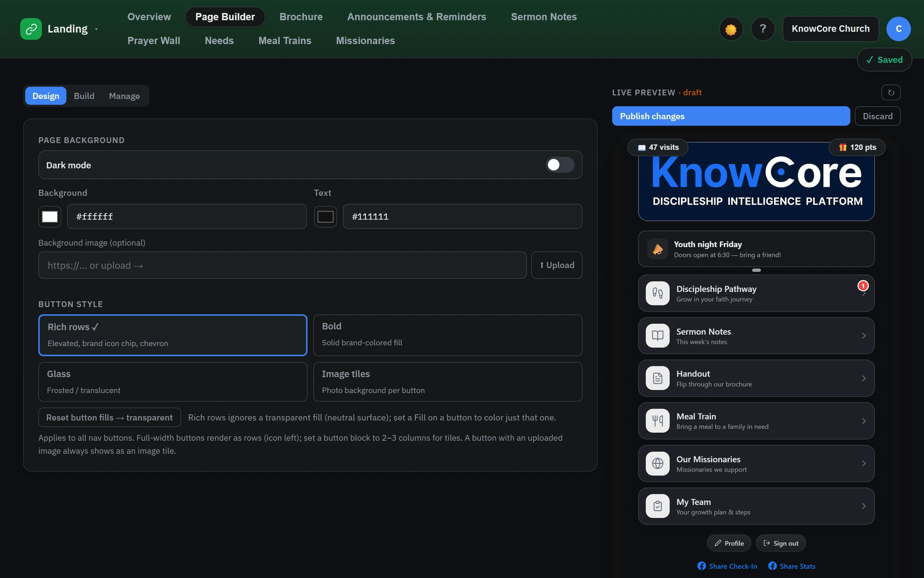Click the document icon on Handout
The image size is (924, 578).
coord(658,378)
